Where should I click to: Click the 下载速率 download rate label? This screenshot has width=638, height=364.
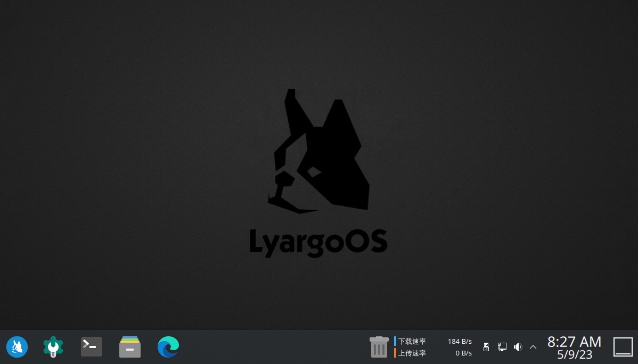pyautogui.click(x=412, y=341)
